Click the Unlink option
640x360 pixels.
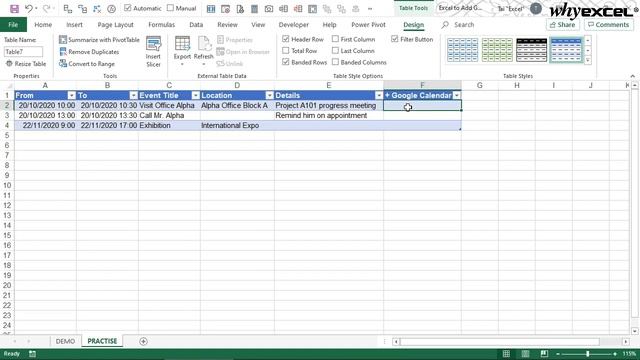pyautogui.click(x=230, y=64)
